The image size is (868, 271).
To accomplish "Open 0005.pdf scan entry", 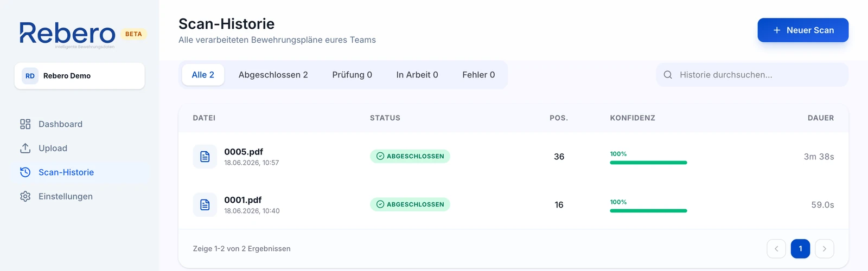I will point(244,152).
